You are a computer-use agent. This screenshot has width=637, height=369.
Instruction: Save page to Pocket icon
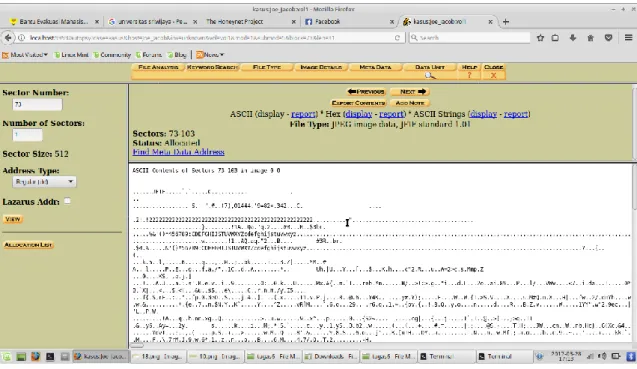tap(608, 38)
